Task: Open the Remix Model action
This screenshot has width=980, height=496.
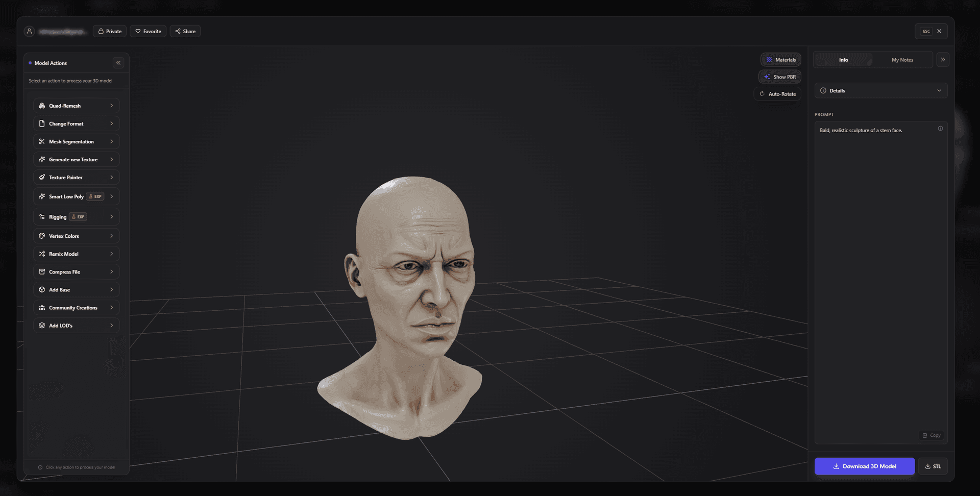Action: pos(76,254)
